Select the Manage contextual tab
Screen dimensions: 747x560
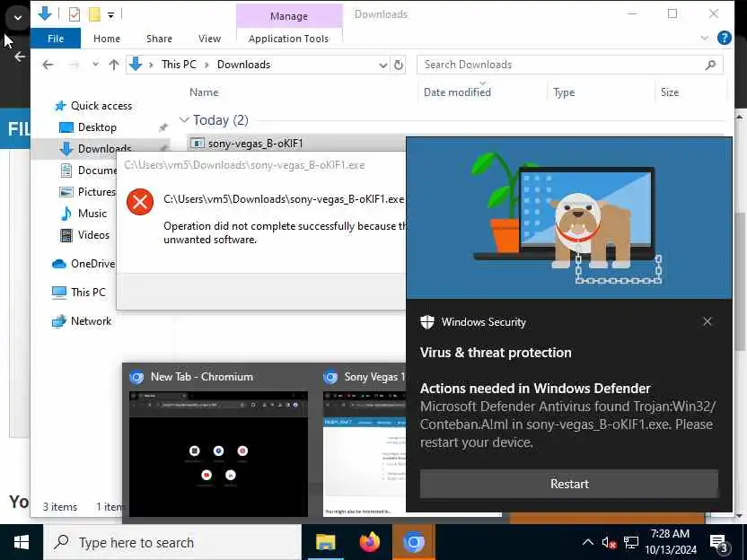[x=289, y=16]
